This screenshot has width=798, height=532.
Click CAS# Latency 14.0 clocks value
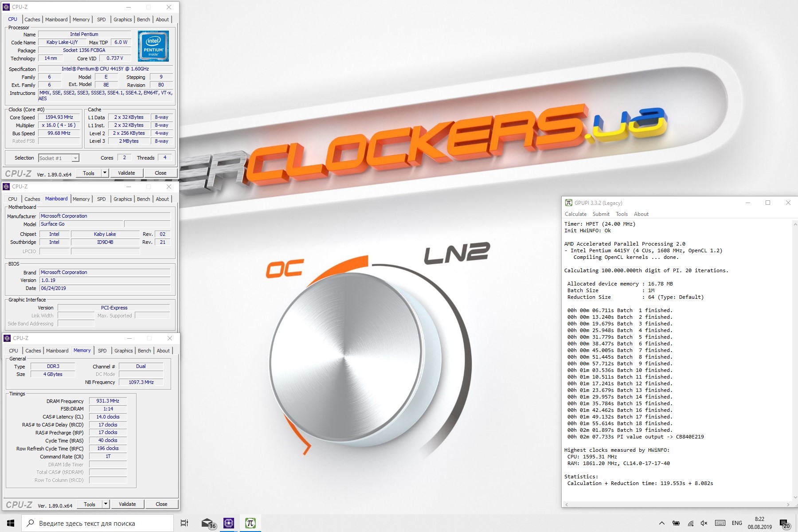pos(108,417)
